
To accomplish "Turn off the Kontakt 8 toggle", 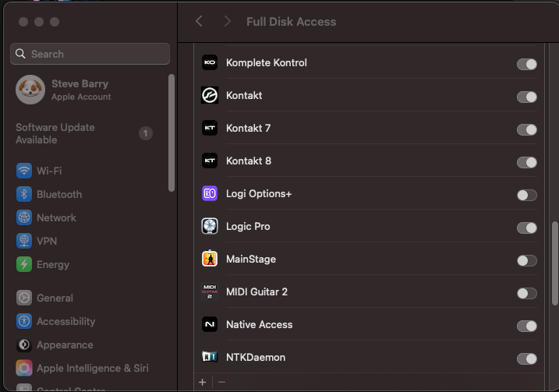I will pos(526,163).
